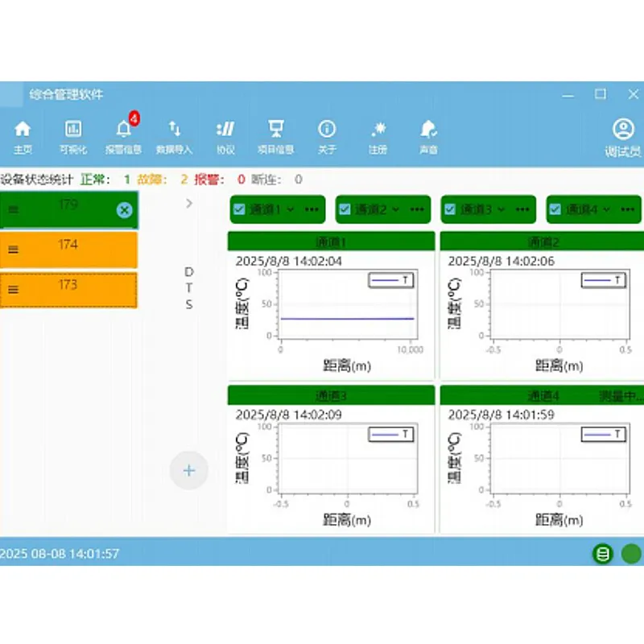Toggle the 通道3 checkbox

pyautogui.click(x=450, y=209)
